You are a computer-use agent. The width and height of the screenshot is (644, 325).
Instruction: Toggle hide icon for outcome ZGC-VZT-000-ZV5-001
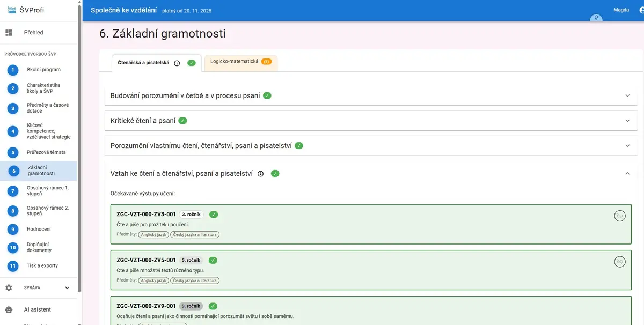point(620,262)
